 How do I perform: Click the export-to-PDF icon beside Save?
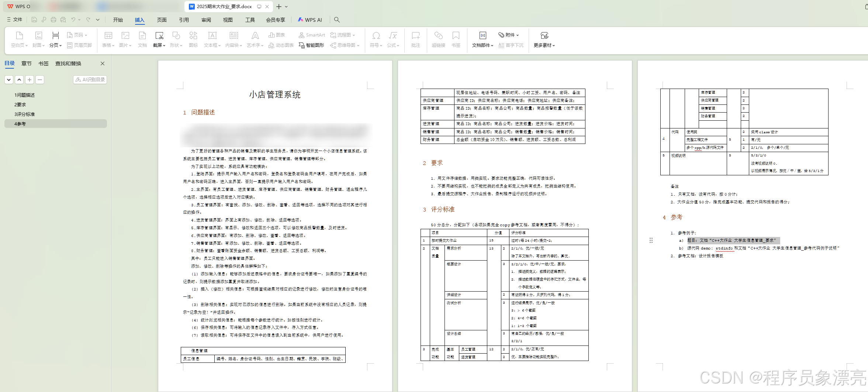pos(44,20)
